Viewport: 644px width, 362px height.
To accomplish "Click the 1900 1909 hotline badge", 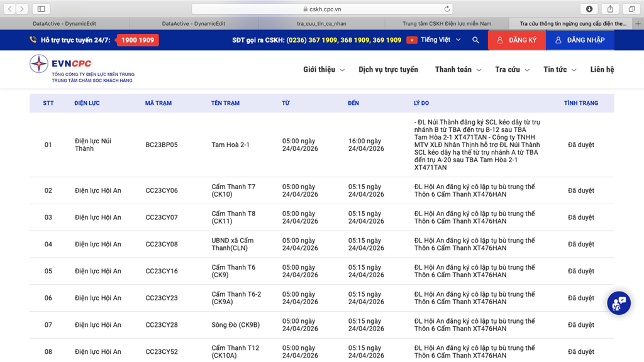I will pyautogui.click(x=138, y=40).
